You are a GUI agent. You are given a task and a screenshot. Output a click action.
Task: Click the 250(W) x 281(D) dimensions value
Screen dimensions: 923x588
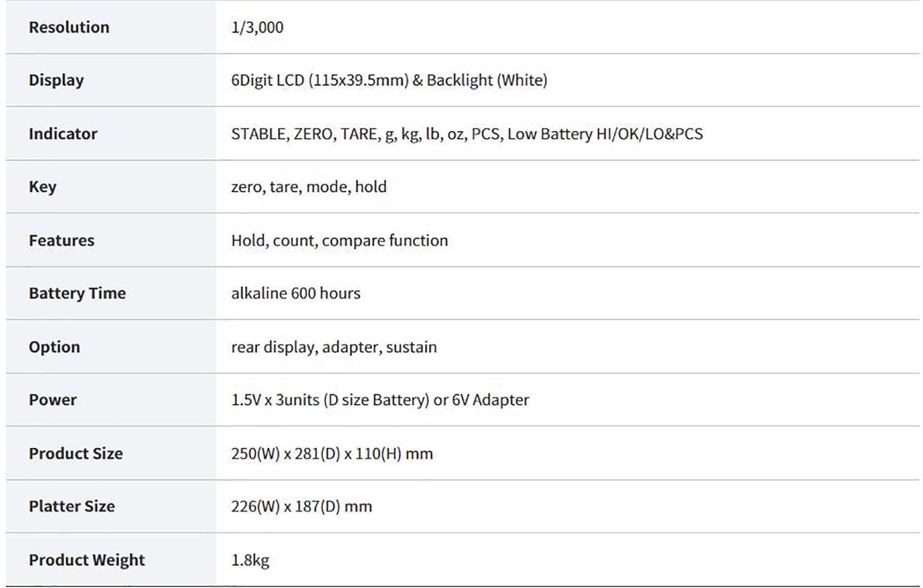(x=332, y=453)
